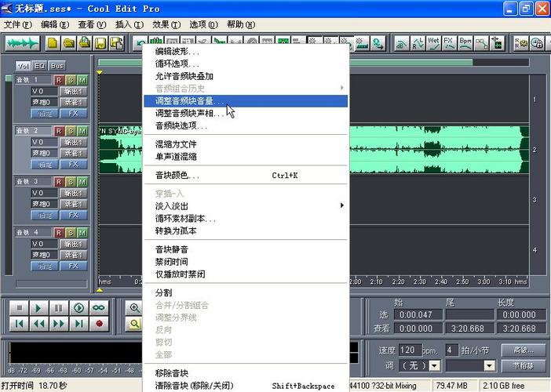
Task: Enable loop play with the infinity icon
Action: (99, 308)
